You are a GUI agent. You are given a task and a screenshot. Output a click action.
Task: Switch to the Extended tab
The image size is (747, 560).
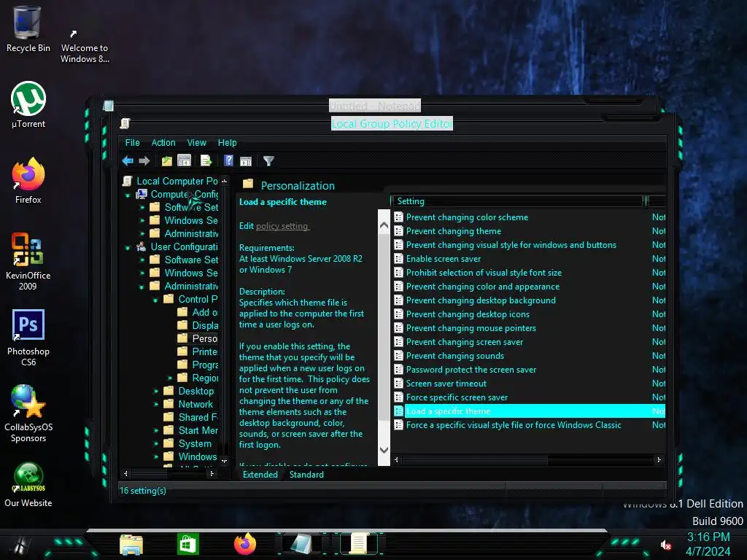coord(260,474)
